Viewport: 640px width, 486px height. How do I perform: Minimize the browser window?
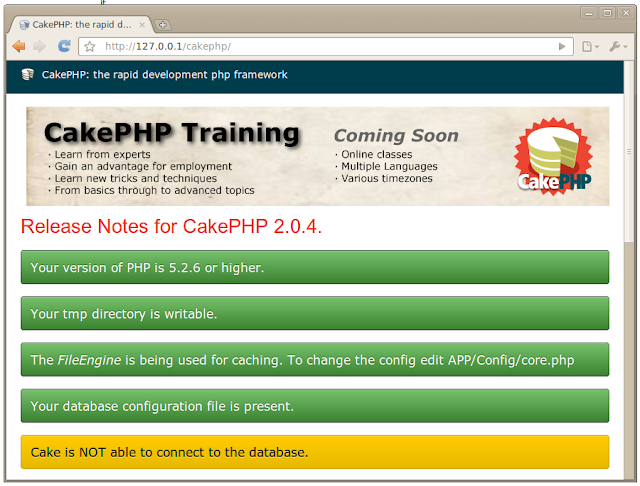click(x=589, y=13)
